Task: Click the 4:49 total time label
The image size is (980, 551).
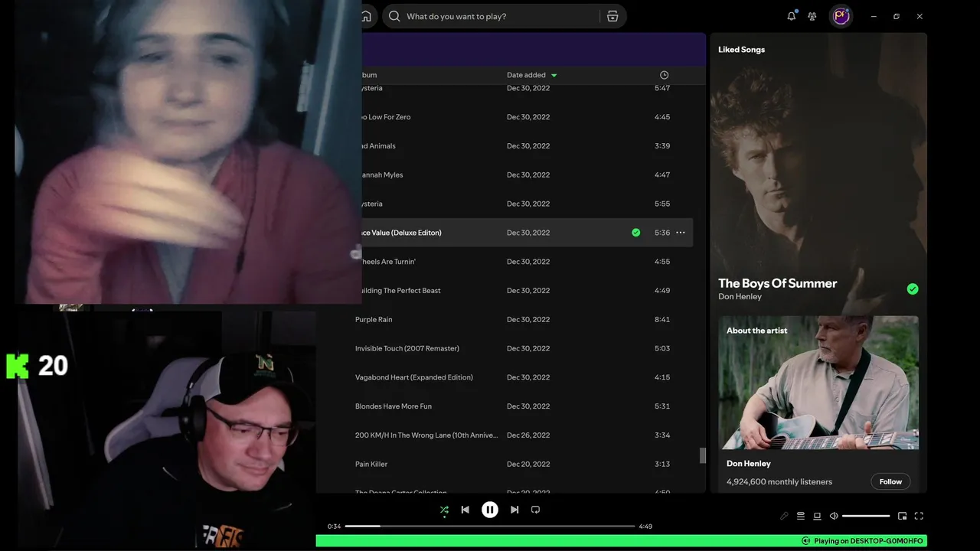Action: tap(645, 527)
